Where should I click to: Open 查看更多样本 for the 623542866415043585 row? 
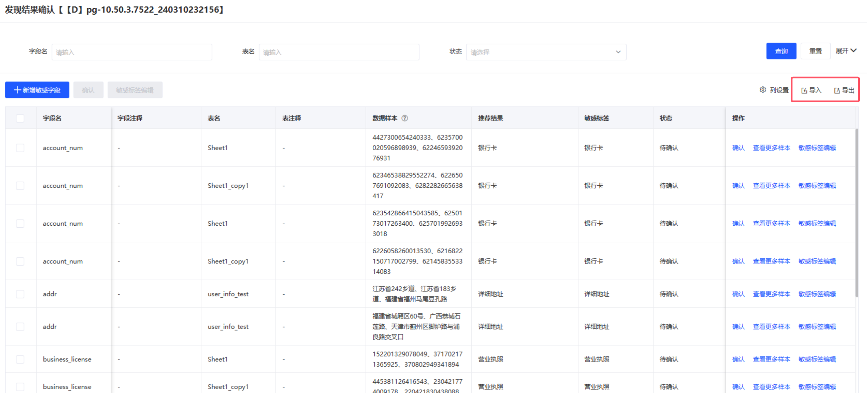(771, 224)
